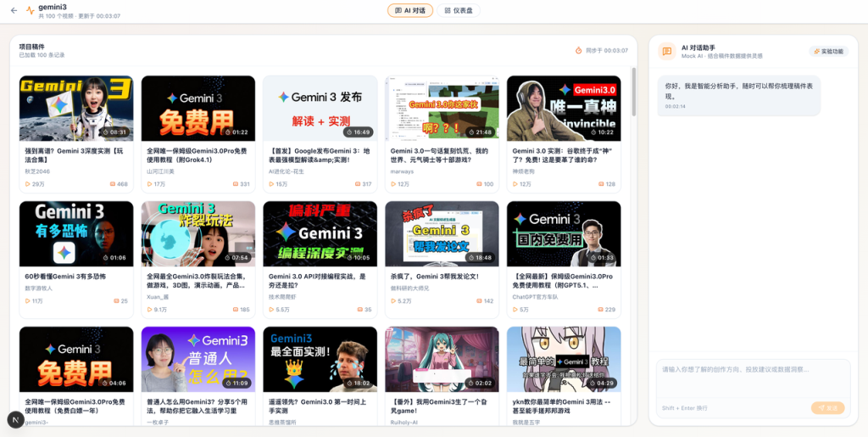This screenshot has width=868, height=437.
Task: Open the 60秒看懂Gemini 3有多恐怖 video thumbnail
Action: point(76,233)
